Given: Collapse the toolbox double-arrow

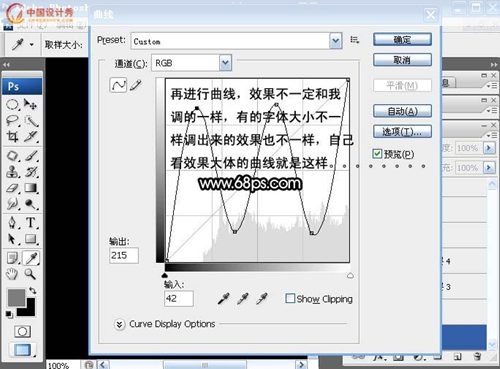Looking at the screenshot, I should click(7, 65).
